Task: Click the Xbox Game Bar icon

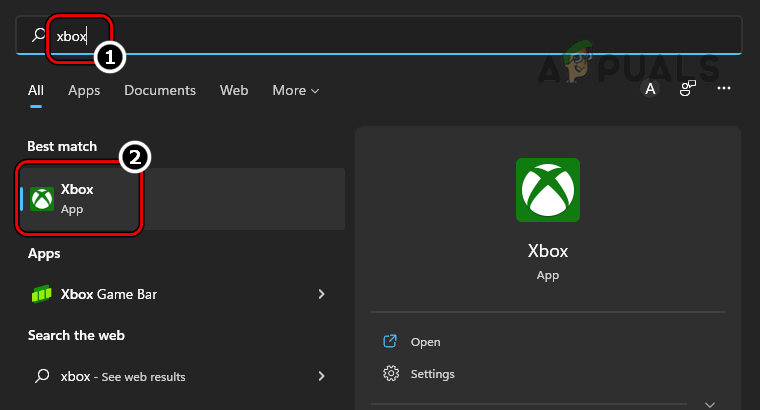Action: pyautogui.click(x=42, y=294)
